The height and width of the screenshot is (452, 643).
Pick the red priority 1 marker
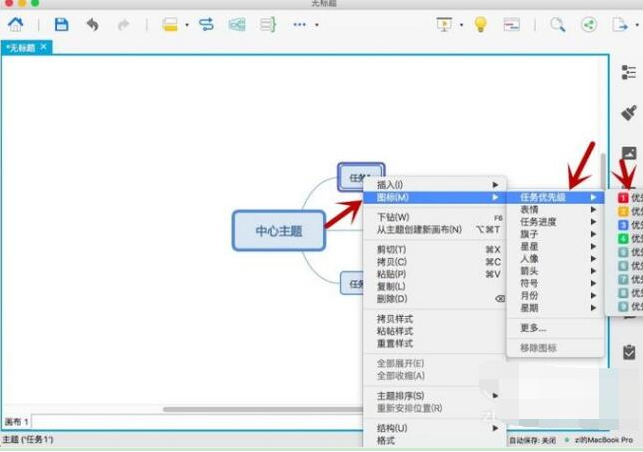pyautogui.click(x=623, y=198)
